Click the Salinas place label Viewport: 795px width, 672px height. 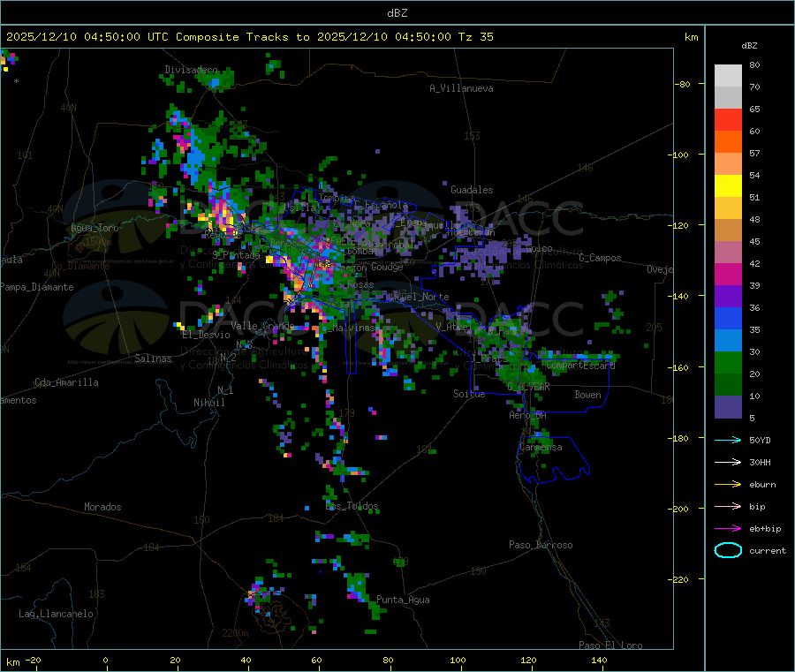click(x=153, y=359)
